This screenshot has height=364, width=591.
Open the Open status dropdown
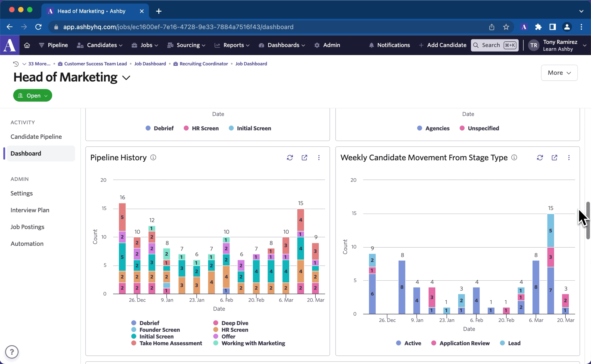pyautogui.click(x=33, y=96)
